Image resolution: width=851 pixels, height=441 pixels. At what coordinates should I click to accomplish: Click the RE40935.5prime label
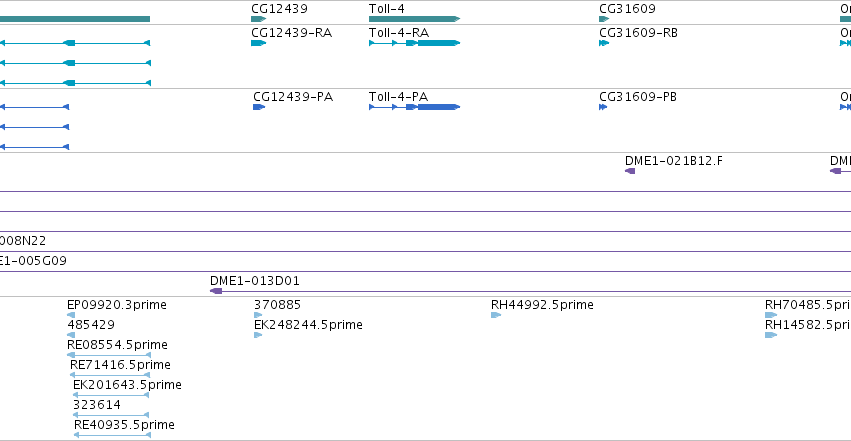pyautogui.click(x=124, y=425)
